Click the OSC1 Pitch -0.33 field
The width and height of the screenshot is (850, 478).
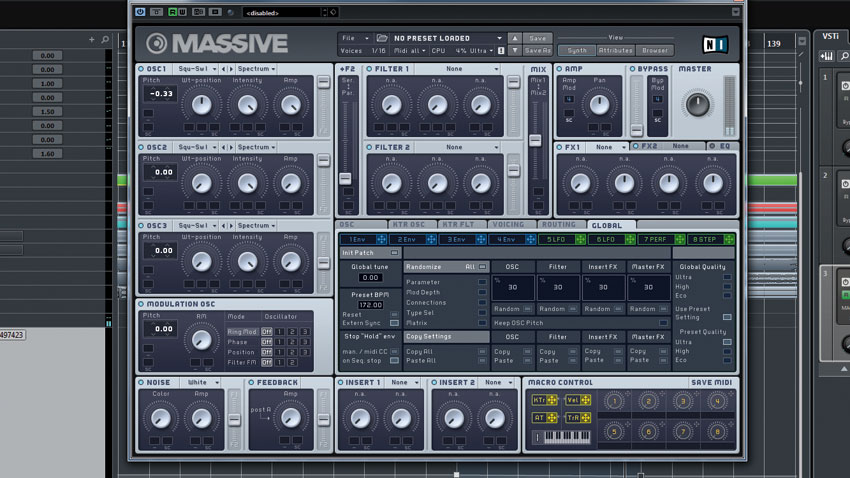point(161,94)
